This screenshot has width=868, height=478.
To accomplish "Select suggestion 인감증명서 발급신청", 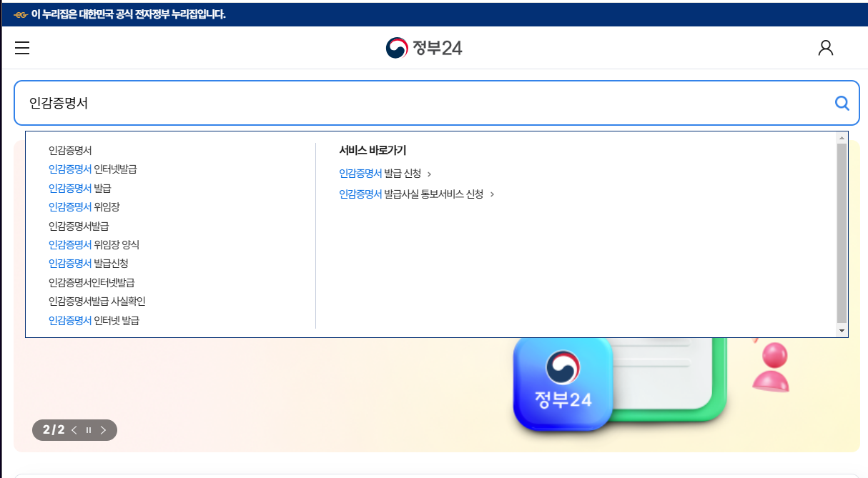I will tap(89, 264).
